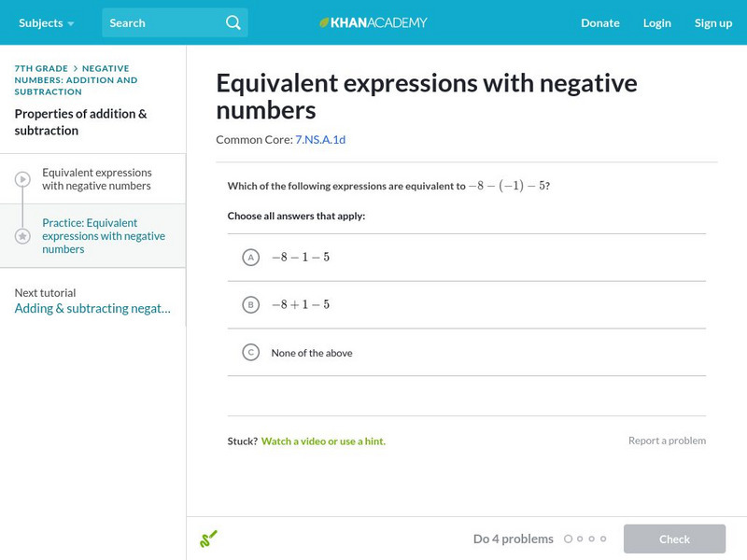
Task: Click the video play icon in sidebar
Action: coord(22,179)
